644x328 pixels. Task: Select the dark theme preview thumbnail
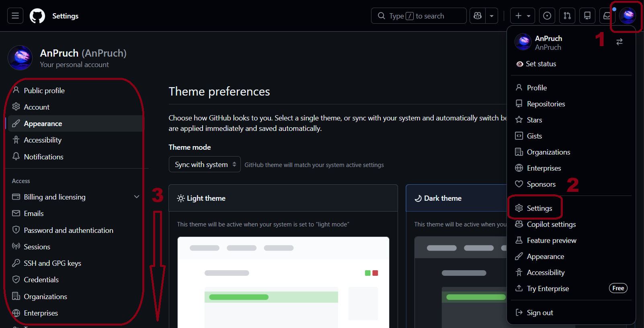(x=461, y=282)
